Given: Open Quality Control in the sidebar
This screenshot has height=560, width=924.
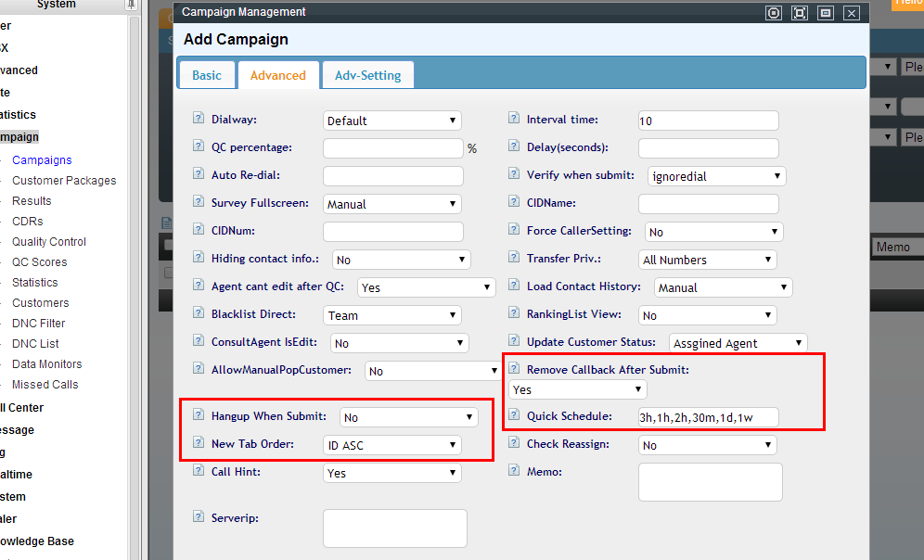Looking at the screenshot, I should pyautogui.click(x=49, y=242).
